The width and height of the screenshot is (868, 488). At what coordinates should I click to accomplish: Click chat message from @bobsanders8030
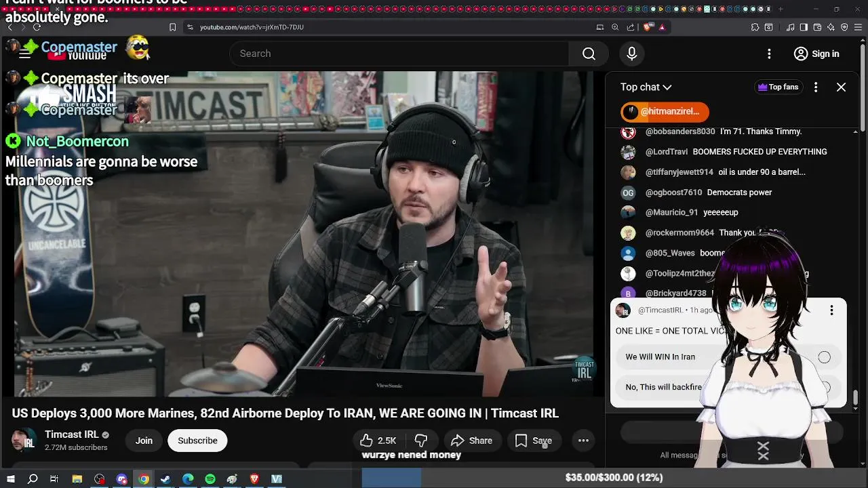723,131
